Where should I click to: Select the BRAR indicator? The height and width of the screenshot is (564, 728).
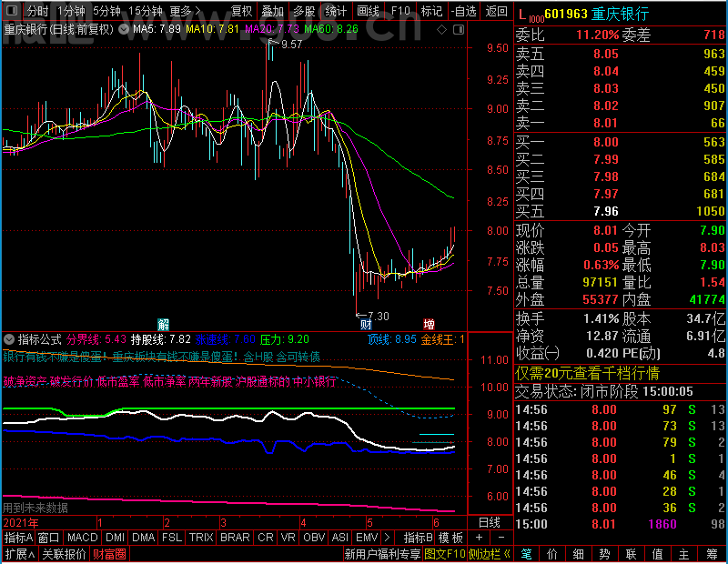(x=235, y=538)
